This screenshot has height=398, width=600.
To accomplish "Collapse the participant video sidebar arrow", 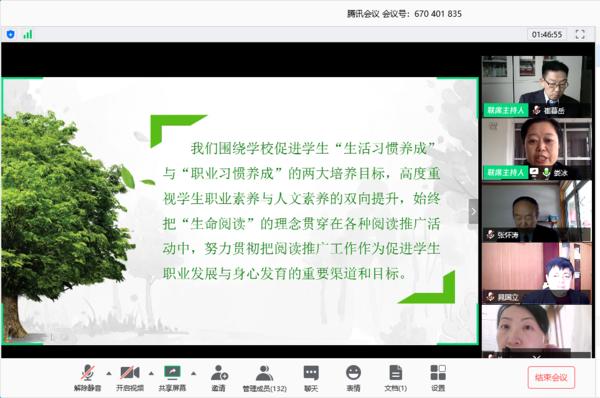I will click(473, 211).
